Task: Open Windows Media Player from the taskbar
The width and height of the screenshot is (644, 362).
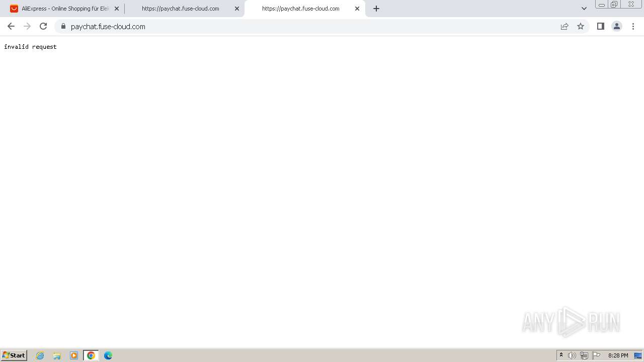Action: (74, 355)
